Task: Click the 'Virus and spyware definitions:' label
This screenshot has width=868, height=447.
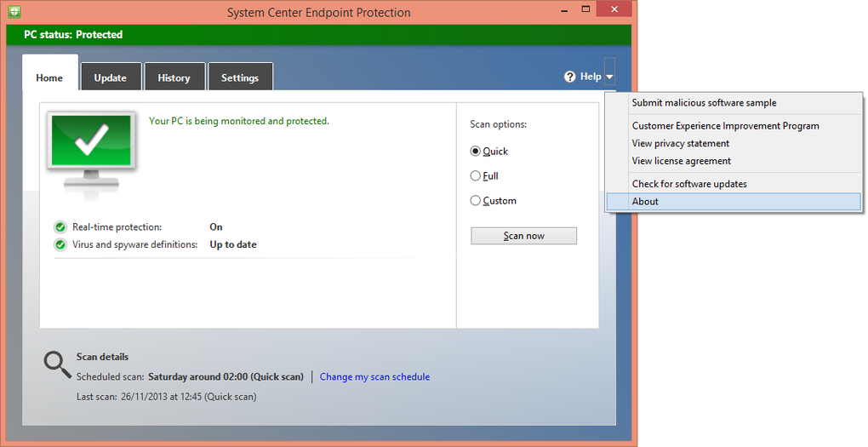Action: (x=135, y=245)
